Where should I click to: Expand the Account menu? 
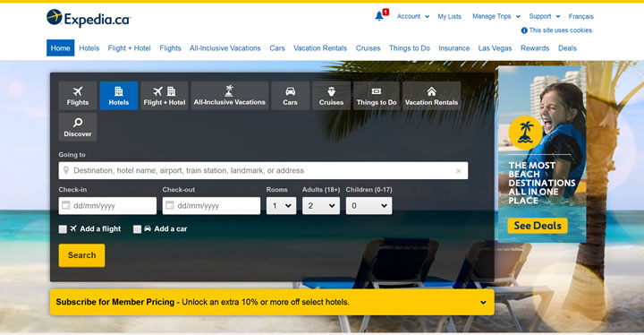coord(412,16)
